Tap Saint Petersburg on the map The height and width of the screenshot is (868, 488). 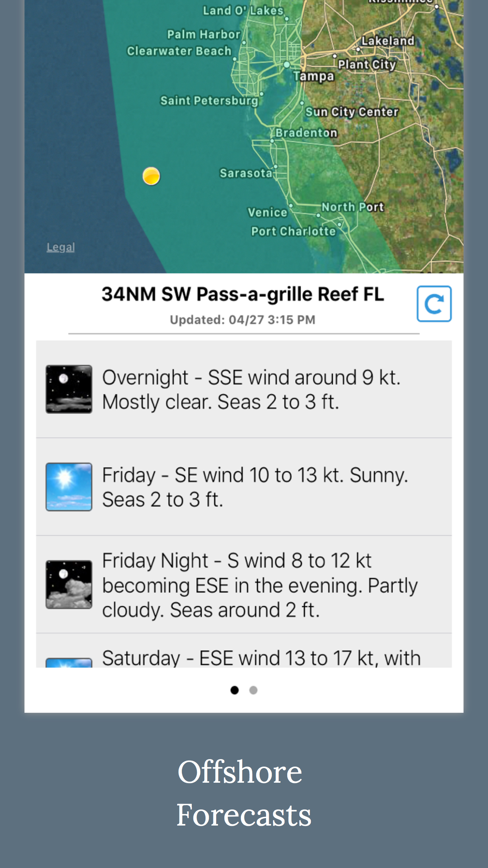coord(209,101)
